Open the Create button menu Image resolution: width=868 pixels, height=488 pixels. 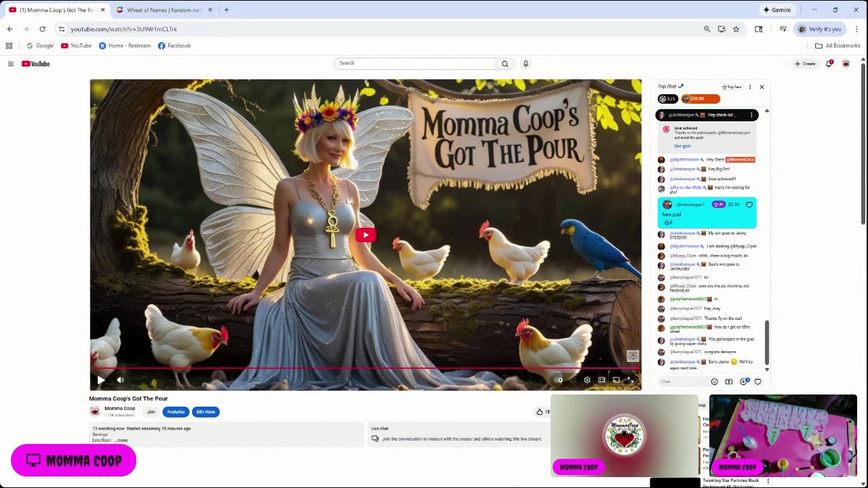805,64
